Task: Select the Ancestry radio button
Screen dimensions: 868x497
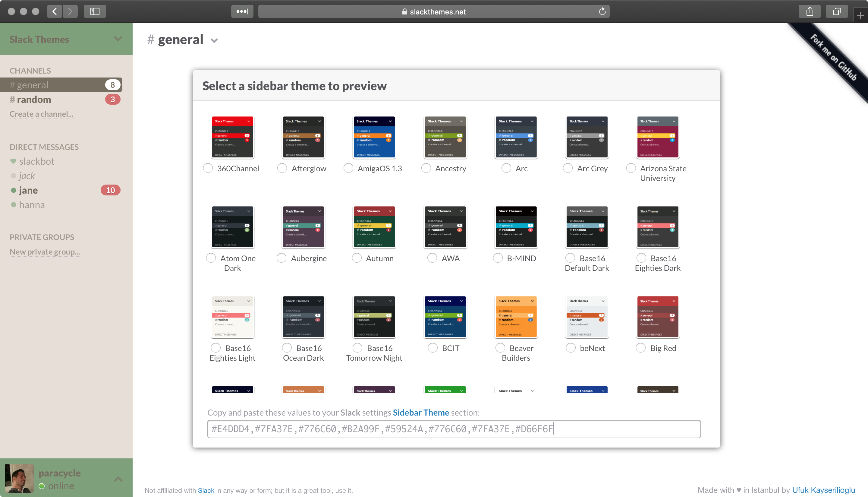Action: (426, 168)
